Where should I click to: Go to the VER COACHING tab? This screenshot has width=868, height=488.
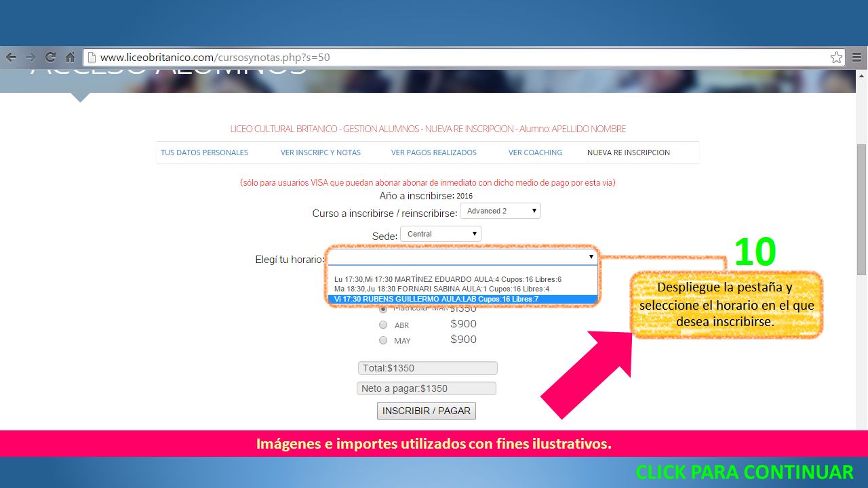(536, 152)
